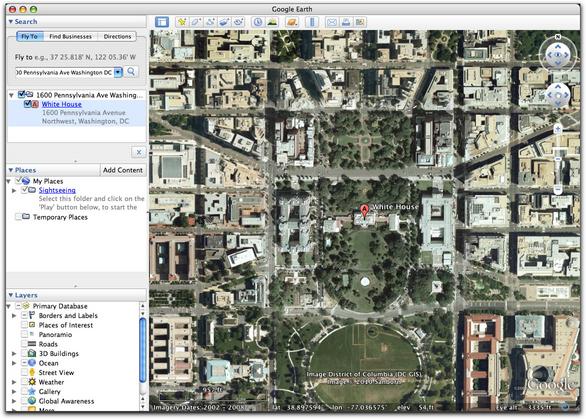This screenshot has height=419, width=586.
Task: Expand the Sightseeing folder
Action: 14,191
